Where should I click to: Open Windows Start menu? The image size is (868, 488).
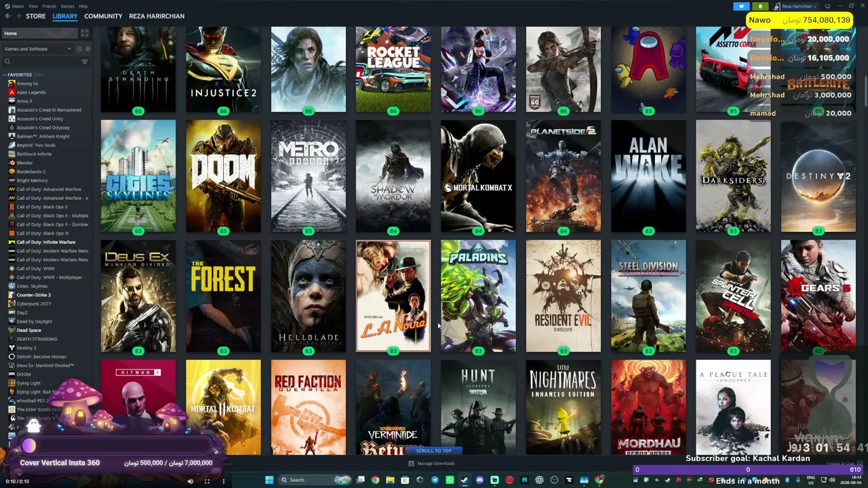tap(269, 480)
